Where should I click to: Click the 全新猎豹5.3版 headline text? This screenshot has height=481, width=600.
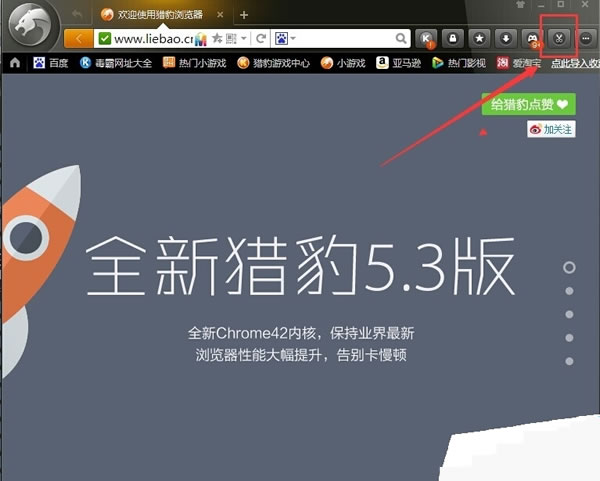click(300, 266)
